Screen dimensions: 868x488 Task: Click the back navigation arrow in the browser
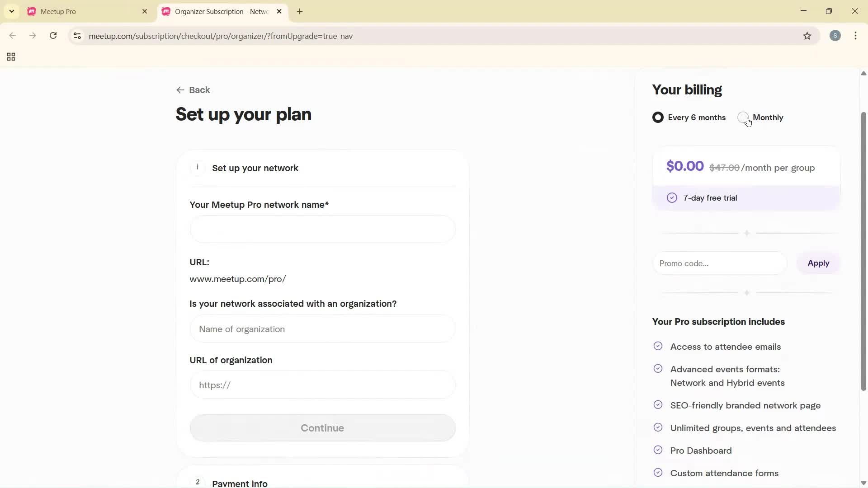pos(12,36)
